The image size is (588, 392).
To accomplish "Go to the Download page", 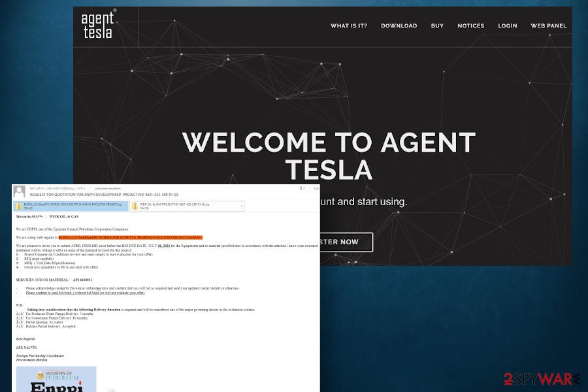I will (x=399, y=26).
